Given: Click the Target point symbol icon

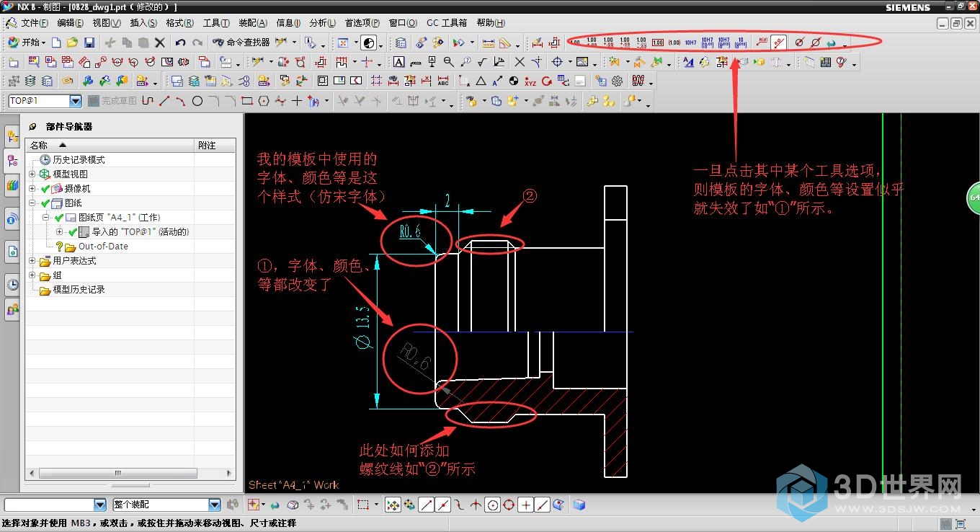Looking at the screenshot, I should [557, 62].
